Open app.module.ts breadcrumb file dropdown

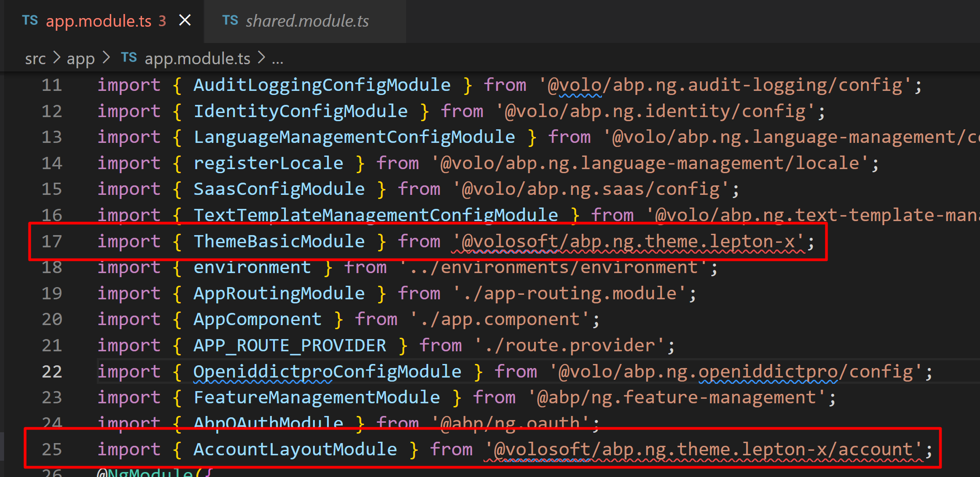pos(197,59)
